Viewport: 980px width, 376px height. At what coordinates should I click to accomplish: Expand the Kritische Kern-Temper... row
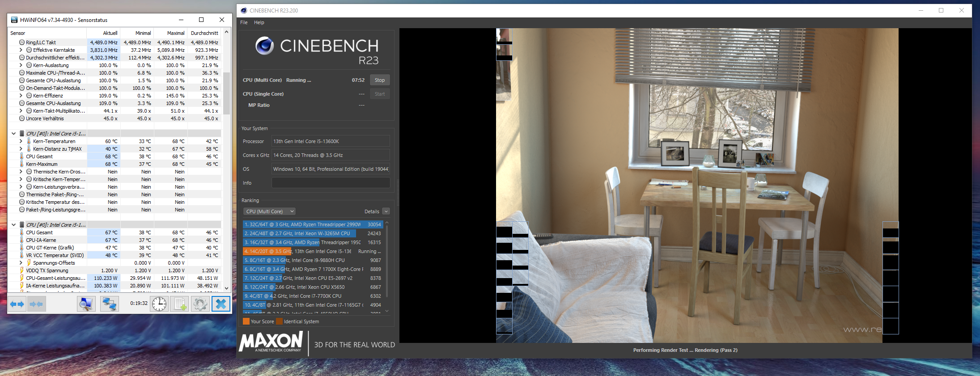pos(21,179)
